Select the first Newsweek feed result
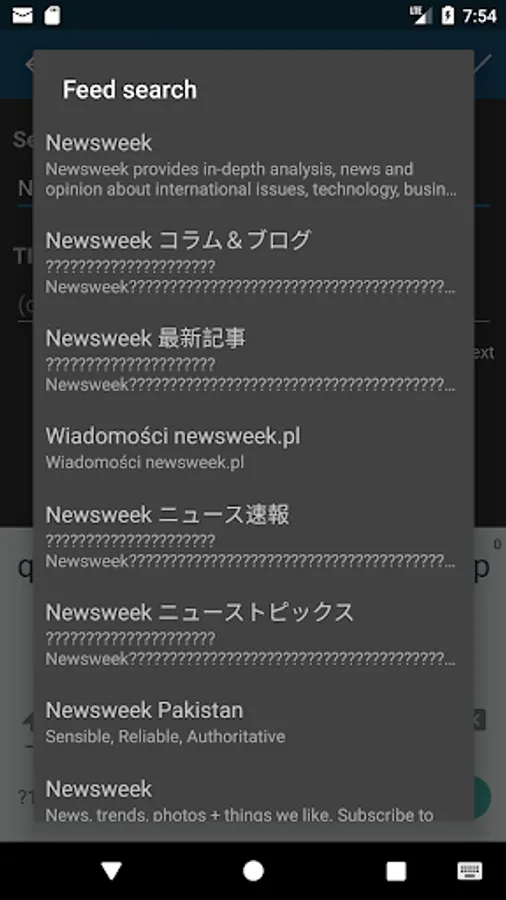 click(x=253, y=165)
